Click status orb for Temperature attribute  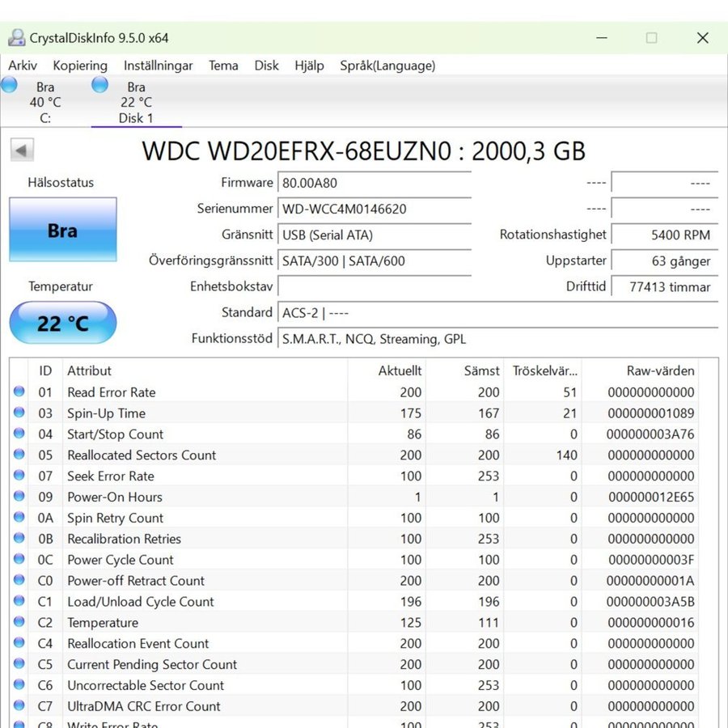click(19, 623)
